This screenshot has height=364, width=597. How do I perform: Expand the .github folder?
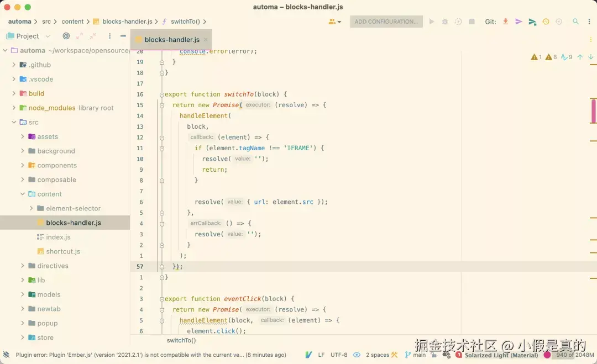coord(14,65)
